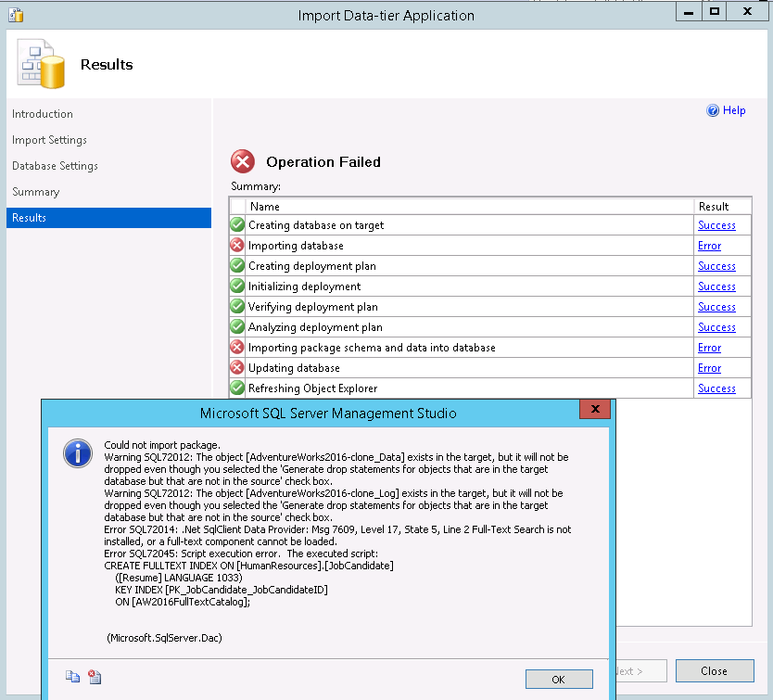Click green check icon beside Creating deployment plan
The image size is (773, 700).
pyautogui.click(x=237, y=265)
